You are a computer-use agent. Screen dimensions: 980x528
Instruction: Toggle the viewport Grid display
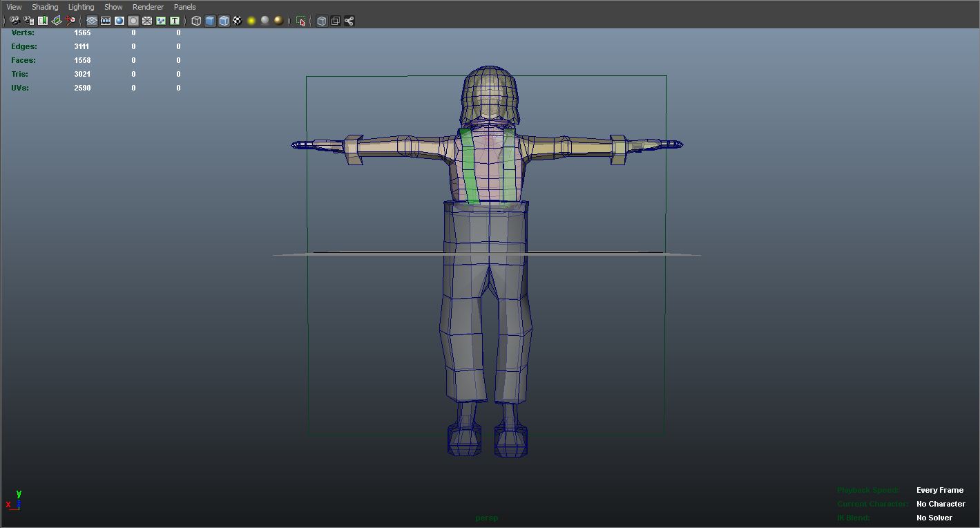[92, 21]
